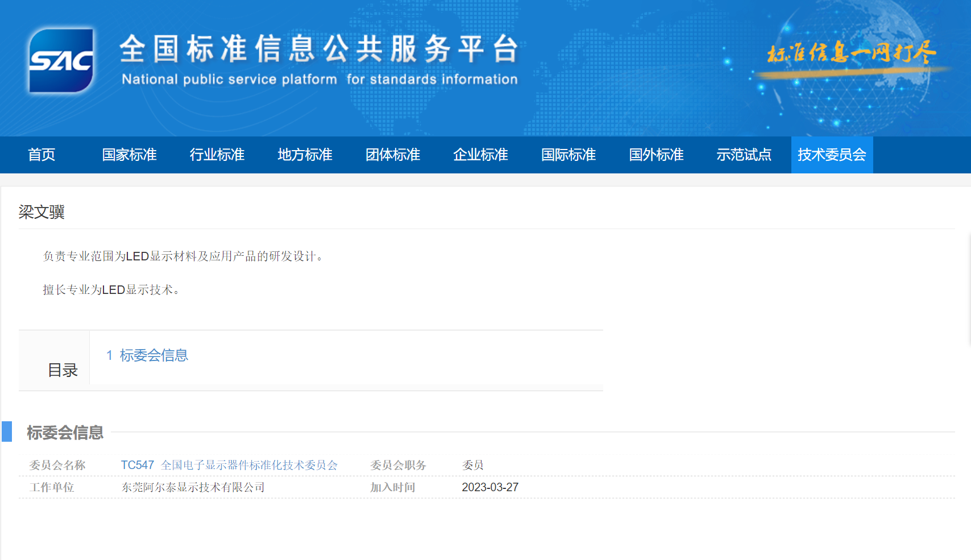Go to 行业标准 in the navigation bar
Image resolution: width=971 pixels, height=560 pixels.
pyautogui.click(x=217, y=155)
